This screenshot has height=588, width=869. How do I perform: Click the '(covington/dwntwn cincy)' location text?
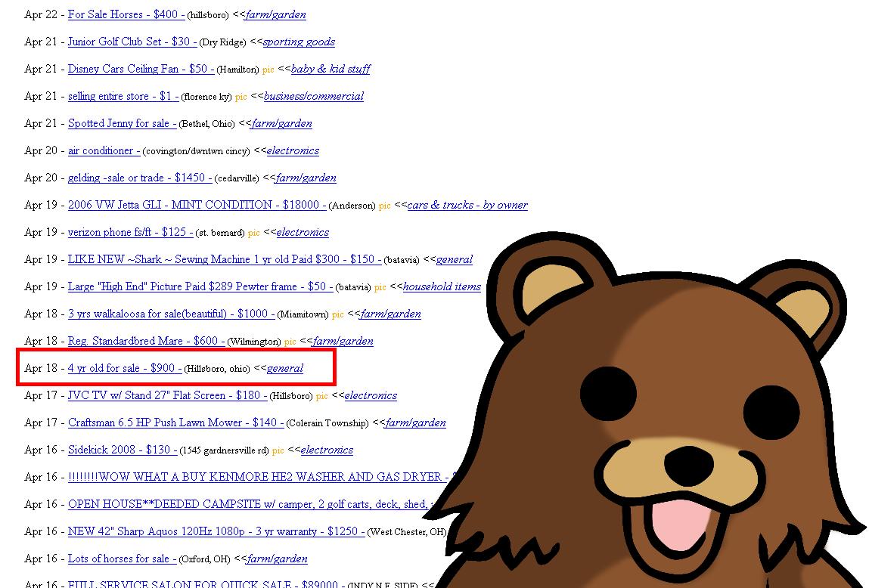(x=196, y=151)
